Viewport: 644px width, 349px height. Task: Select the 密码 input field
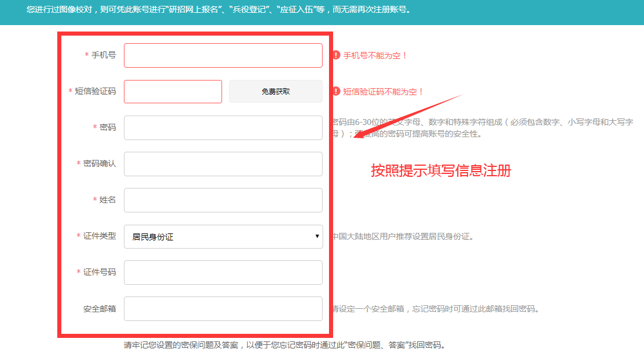(223, 128)
